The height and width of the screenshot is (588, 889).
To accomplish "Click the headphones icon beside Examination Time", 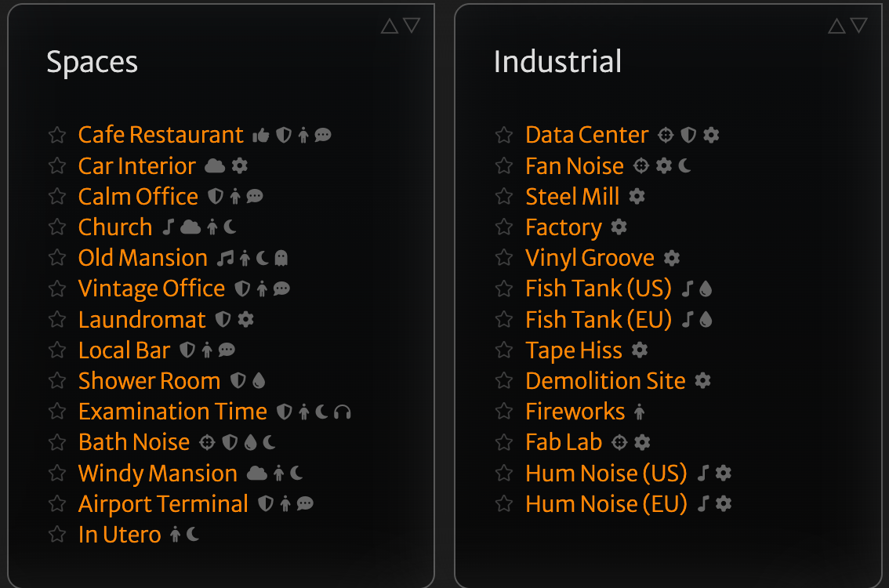I will point(342,412).
